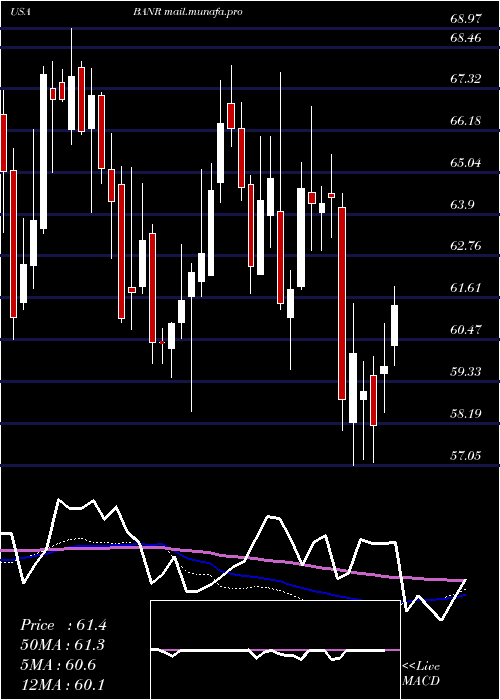
Task: Click the 59.33 price axis label
Action: [466, 372]
